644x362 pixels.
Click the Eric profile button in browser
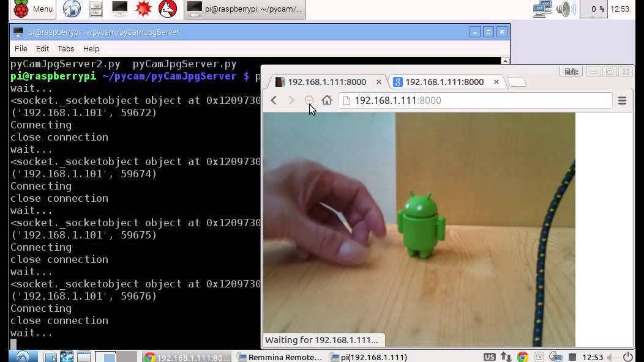click(571, 72)
